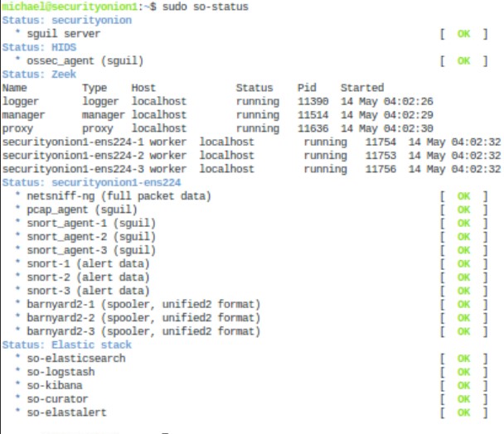The image size is (504, 434).
Task: Select the 'so-elasticsearch' entry
Action: 76,358
